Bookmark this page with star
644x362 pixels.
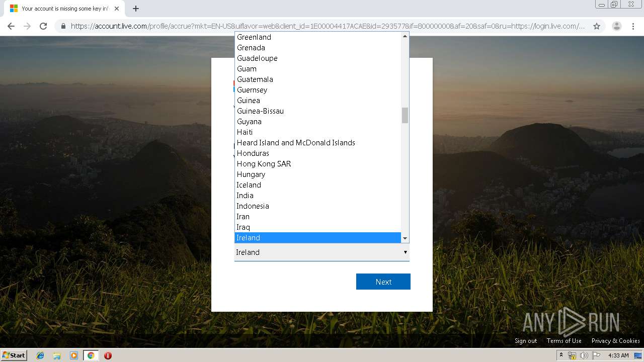pyautogui.click(x=597, y=26)
